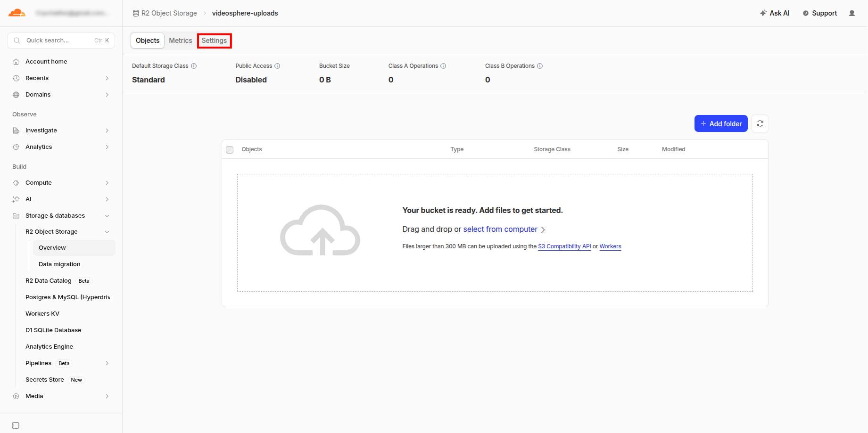Click the Ask AI sparkle icon
Image resolution: width=868 pixels, height=433 pixels.
763,13
